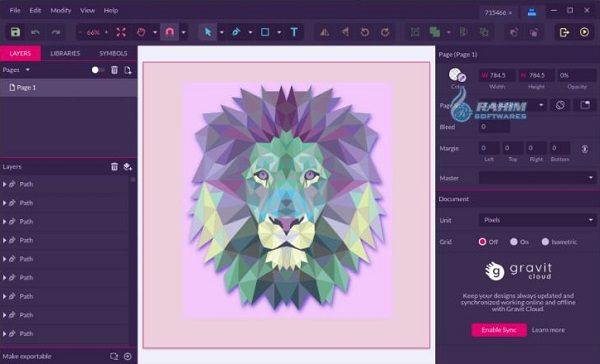Switch to the Layers tab
The width and height of the screenshot is (600, 364).
pos(20,53)
